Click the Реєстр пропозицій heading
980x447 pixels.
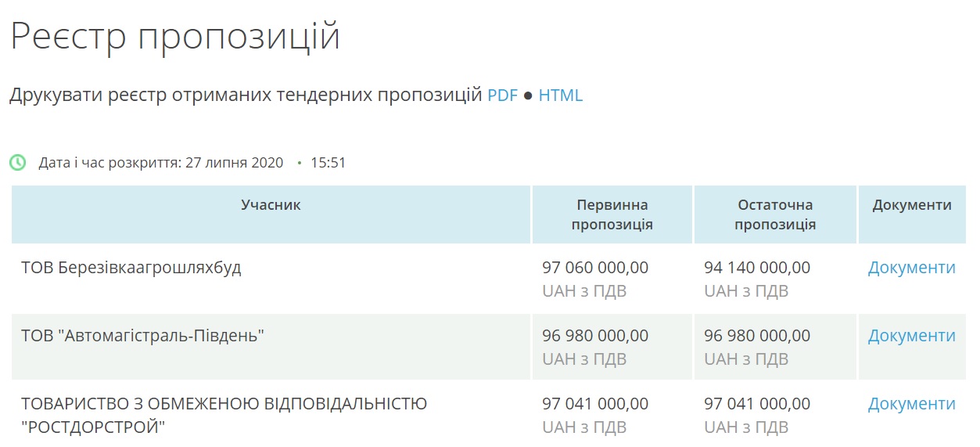click(175, 36)
